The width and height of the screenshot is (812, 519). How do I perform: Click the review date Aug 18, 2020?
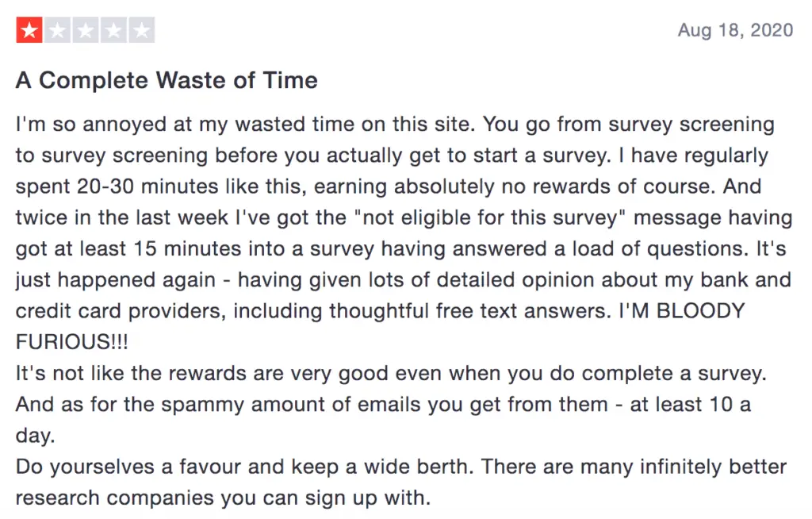(x=735, y=30)
